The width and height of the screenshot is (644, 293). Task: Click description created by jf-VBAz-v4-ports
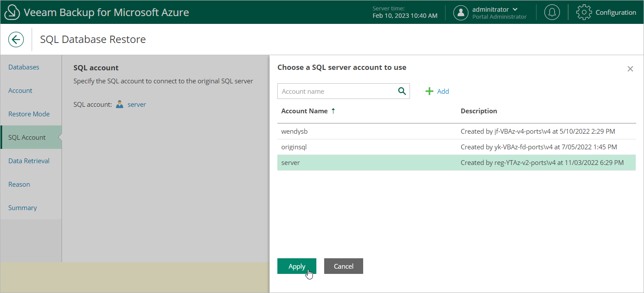click(x=538, y=131)
